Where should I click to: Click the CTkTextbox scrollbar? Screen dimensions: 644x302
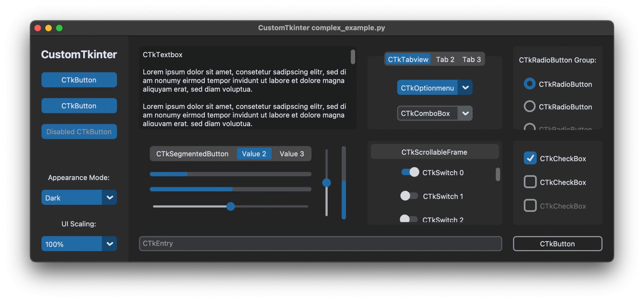pos(353,57)
